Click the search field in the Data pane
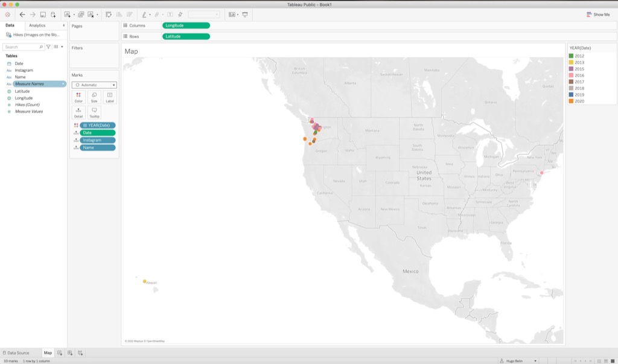This screenshot has width=618, height=364. 24,46
